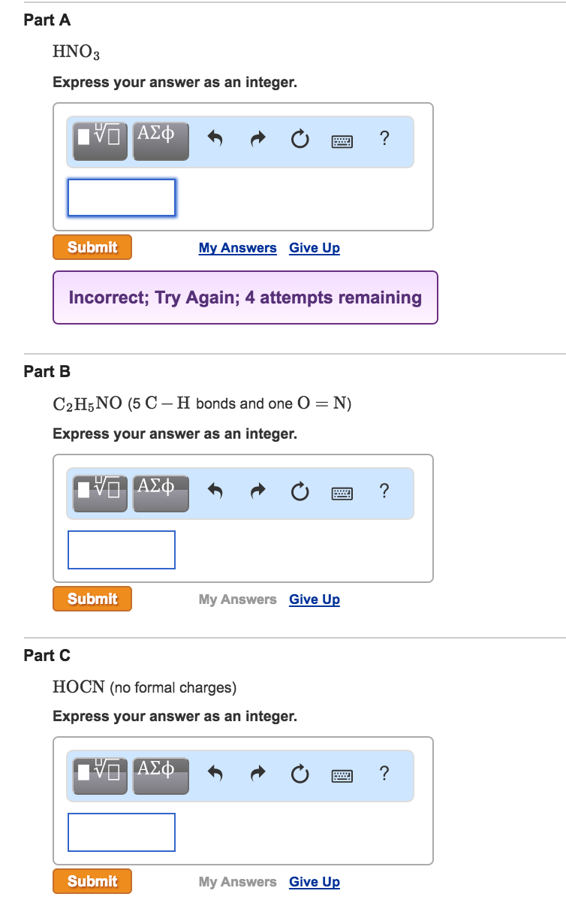The image size is (566, 924).
Task: Reset the Part B answer field
Action: coord(300,491)
